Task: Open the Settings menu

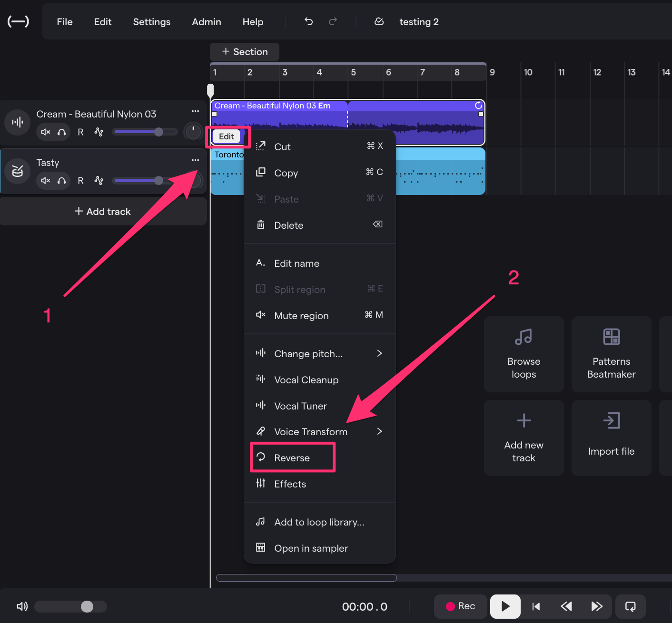Action: pos(151,22)
